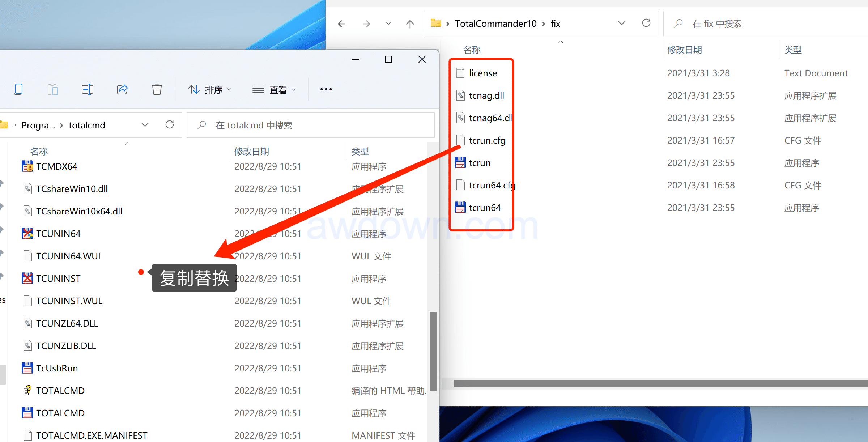The width and height of the screenshot is (868, 442).
Task: Select TCUNINST application in totalcmd list
Action: [x=58, y=279]
